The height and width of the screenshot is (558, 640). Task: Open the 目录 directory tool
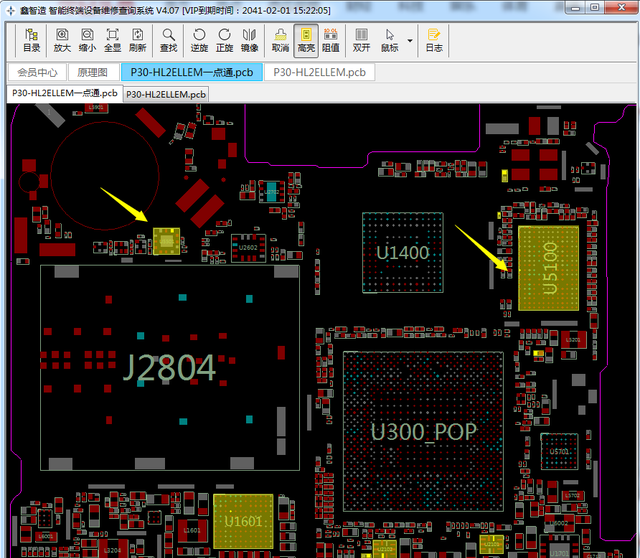31,40
